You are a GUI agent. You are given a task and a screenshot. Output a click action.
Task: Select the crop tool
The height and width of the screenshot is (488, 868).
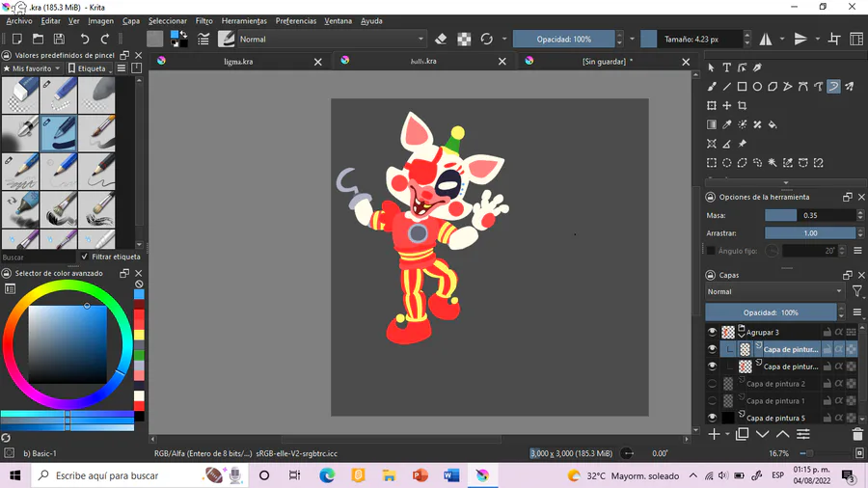742,105
